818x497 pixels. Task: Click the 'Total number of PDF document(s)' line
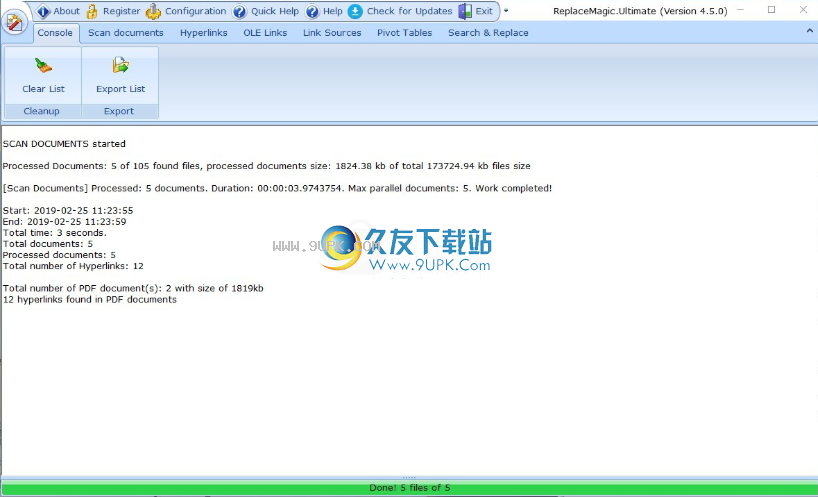(x=133, y=288)
